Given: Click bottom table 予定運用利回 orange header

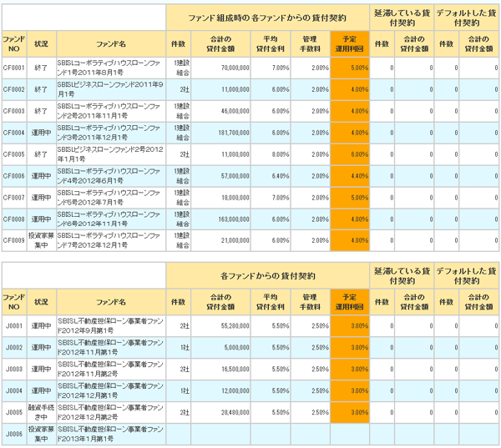Looking at the screenshot, I should [350, 302].
